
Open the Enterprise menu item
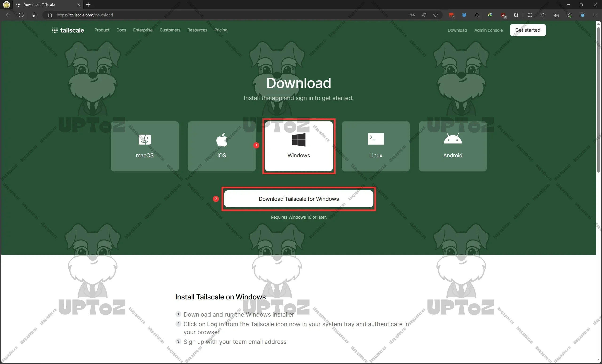coord(143,30)
